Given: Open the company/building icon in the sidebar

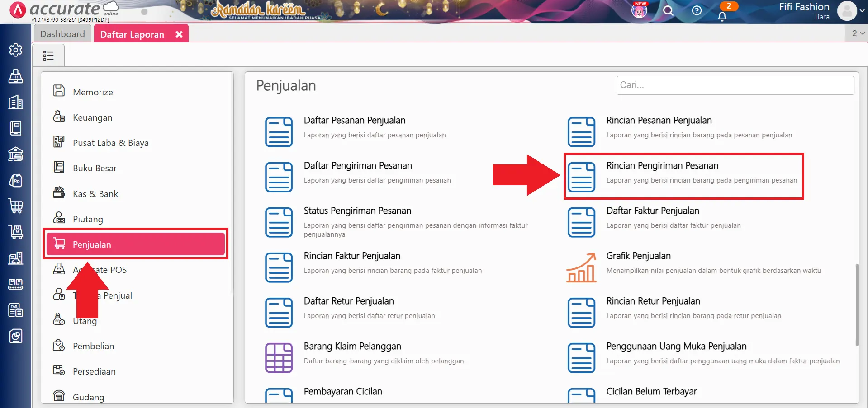Looking at the screenshot, I should click(x=16, y=103).
